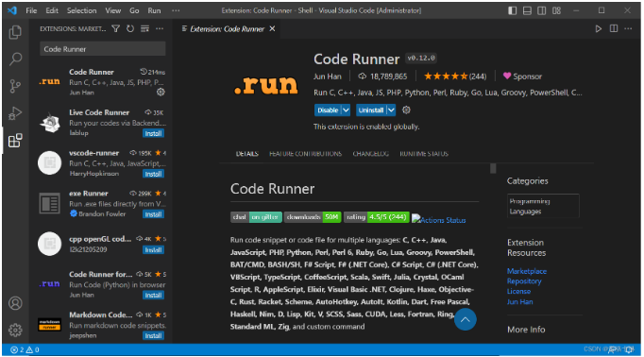The width and height of the screenshot is (644, 357).
Task: Open the Go menu
Action: coord(134,10)
